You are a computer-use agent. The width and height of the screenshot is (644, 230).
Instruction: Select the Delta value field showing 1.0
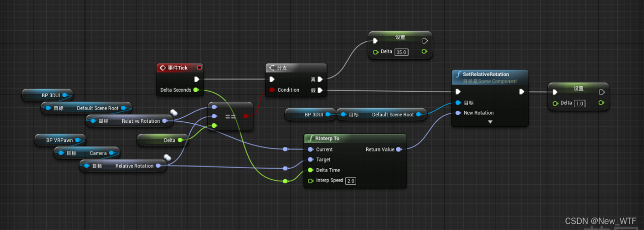(x=580, y=103)
